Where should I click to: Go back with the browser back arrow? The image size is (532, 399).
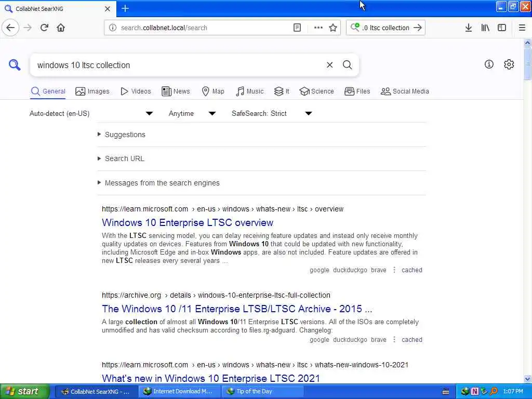10,28
